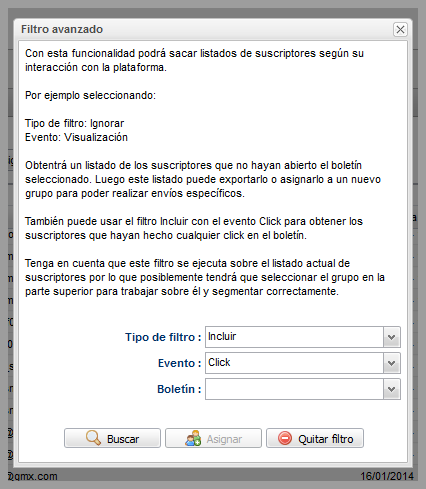Click the date 16/01/2014 in the background list
Viewport: 426px width, 489px height.
tap(387, 476)
